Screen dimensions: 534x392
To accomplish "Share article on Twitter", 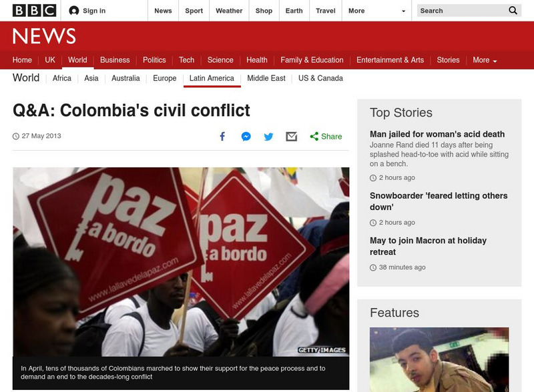I will (x=268, y=137).
